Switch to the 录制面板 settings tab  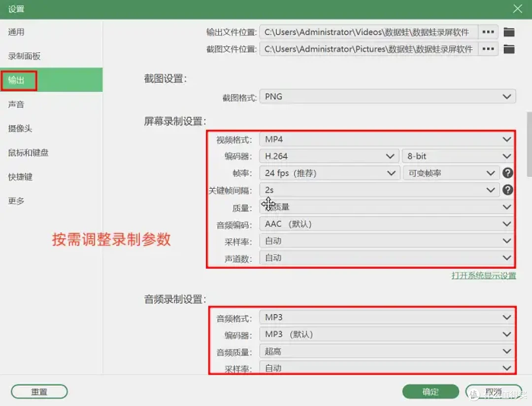pos(51,56)
